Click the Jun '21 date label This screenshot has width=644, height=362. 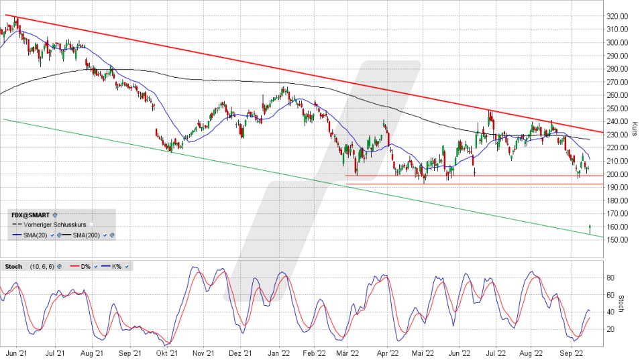tap(17, 353)
